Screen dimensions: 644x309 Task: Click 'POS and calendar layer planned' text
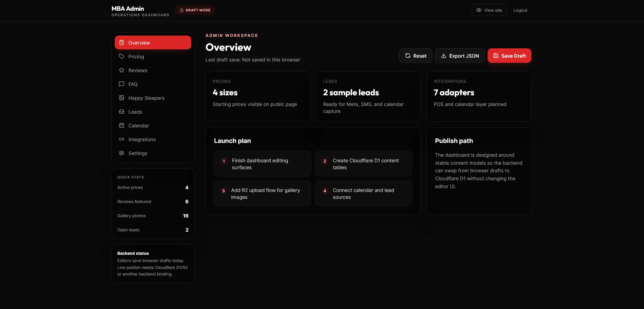pos(470,104)
